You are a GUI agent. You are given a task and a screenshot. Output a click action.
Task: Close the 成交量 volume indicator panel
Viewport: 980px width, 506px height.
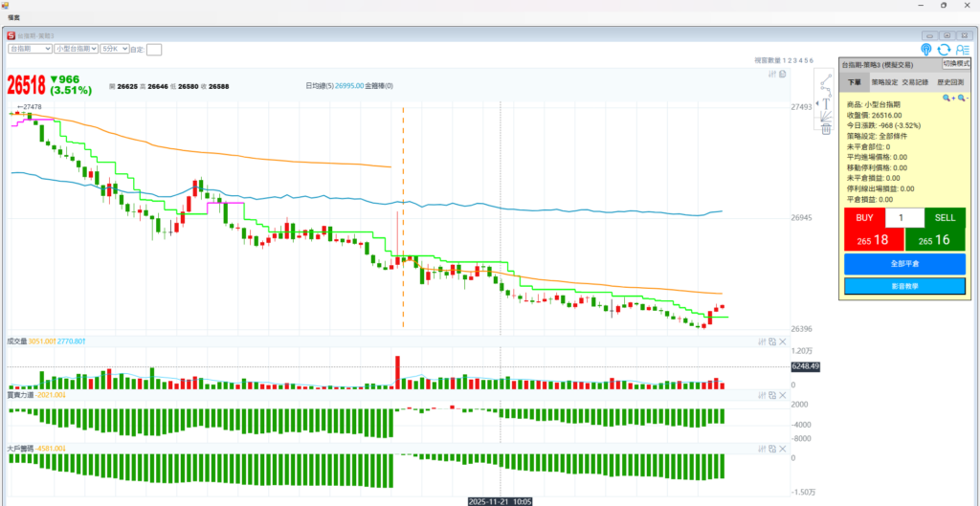782,341
